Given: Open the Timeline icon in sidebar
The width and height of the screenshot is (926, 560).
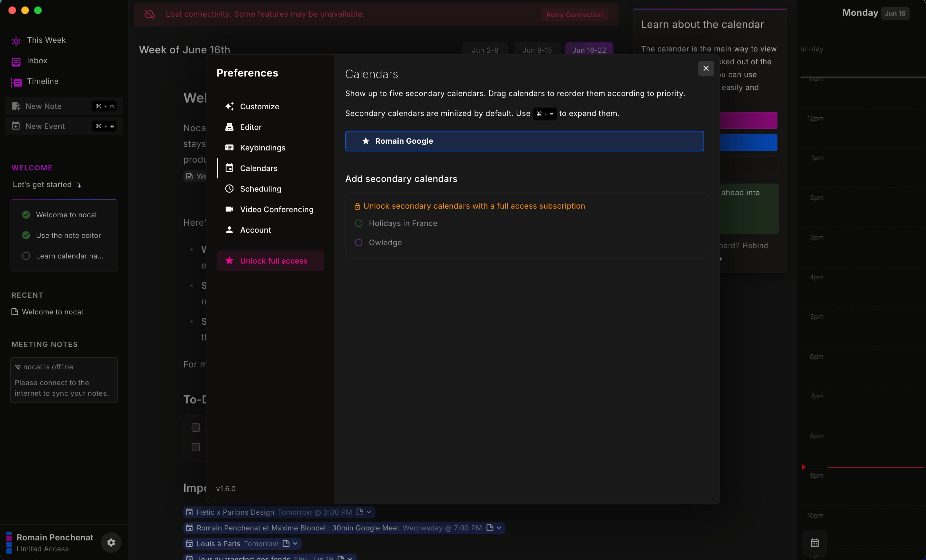Looking at the screenshot, I should click(x=16, y=82).
